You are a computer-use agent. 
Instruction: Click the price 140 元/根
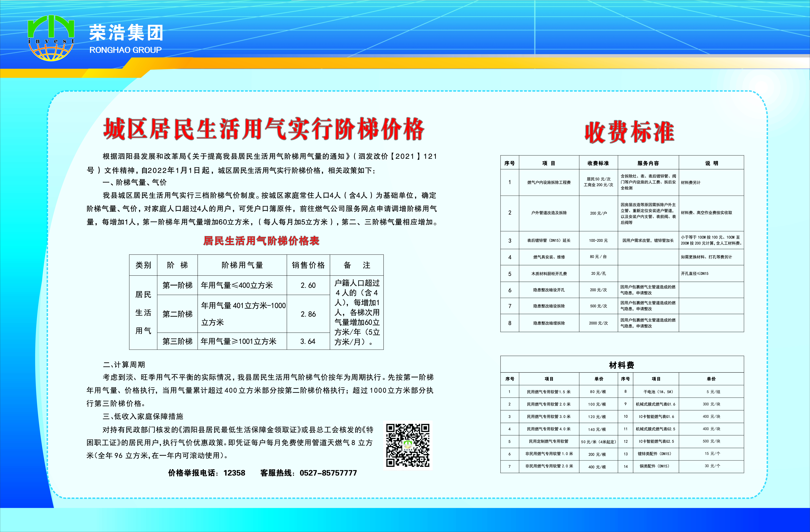597,430
